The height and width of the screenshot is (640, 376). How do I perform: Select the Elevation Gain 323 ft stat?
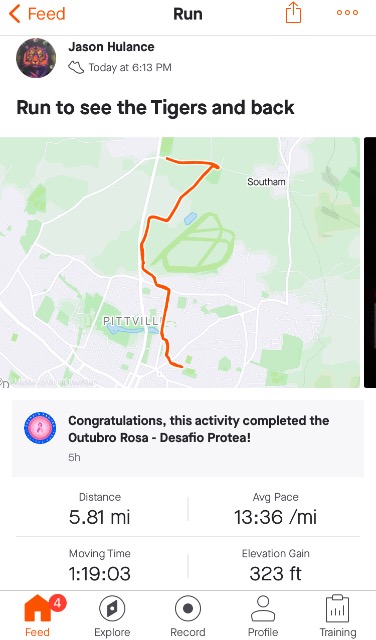pyautogui.click(x=275, y=566)
